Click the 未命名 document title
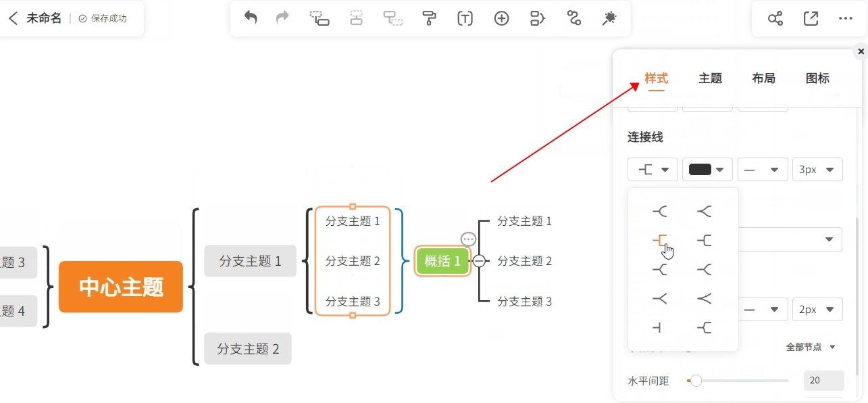 tap(44, 18)
